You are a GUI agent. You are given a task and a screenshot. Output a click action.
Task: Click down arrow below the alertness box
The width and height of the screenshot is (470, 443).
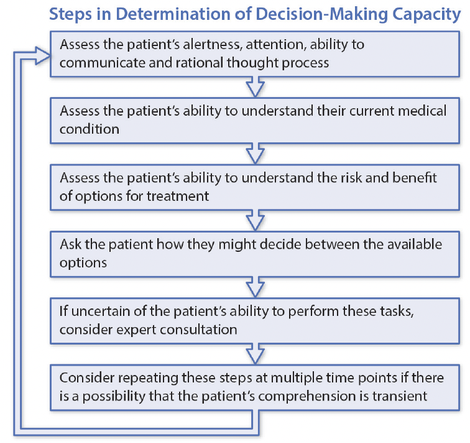point(255,87)
